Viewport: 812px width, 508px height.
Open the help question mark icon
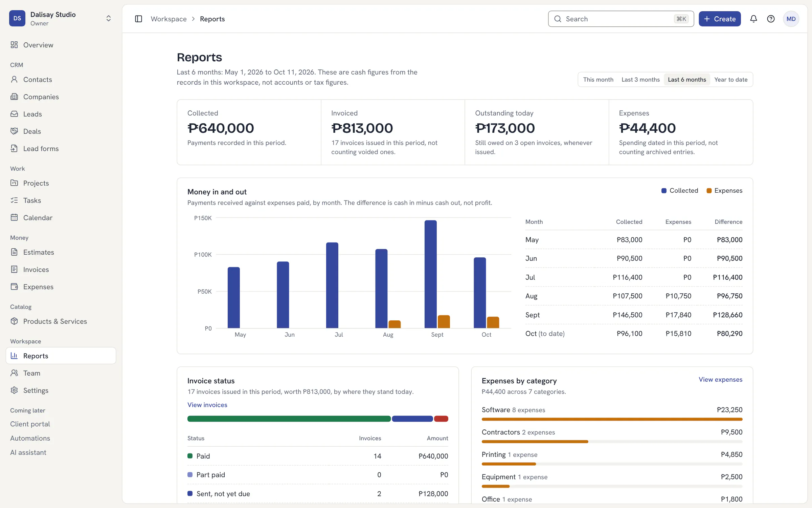[x=771, y=19]
